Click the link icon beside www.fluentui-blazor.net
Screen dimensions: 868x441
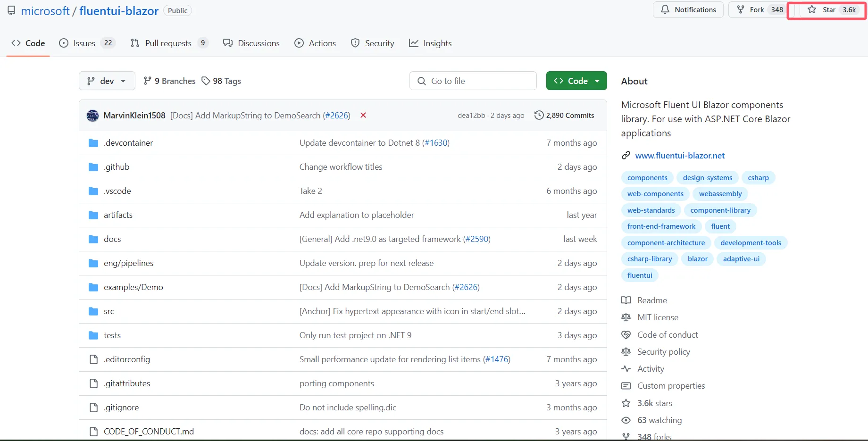[x=626, y=156]
